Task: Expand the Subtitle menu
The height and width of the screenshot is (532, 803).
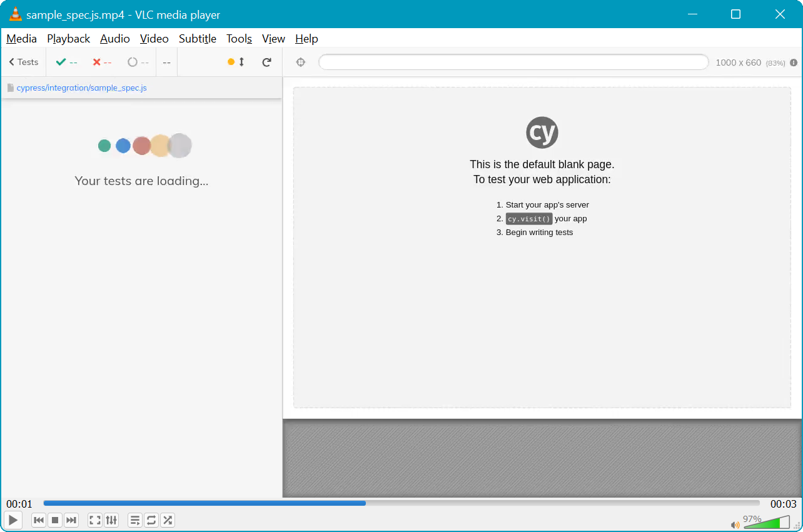Action: 198,39
